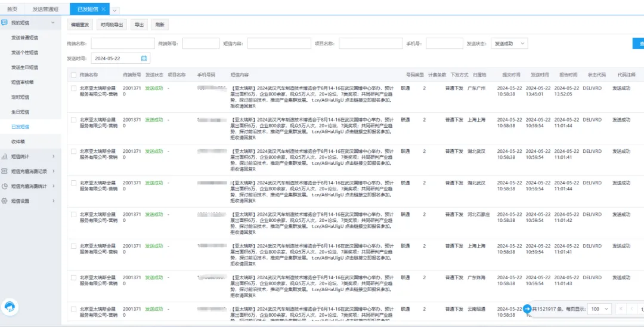Click the 刷新 button

coord(160,24)
